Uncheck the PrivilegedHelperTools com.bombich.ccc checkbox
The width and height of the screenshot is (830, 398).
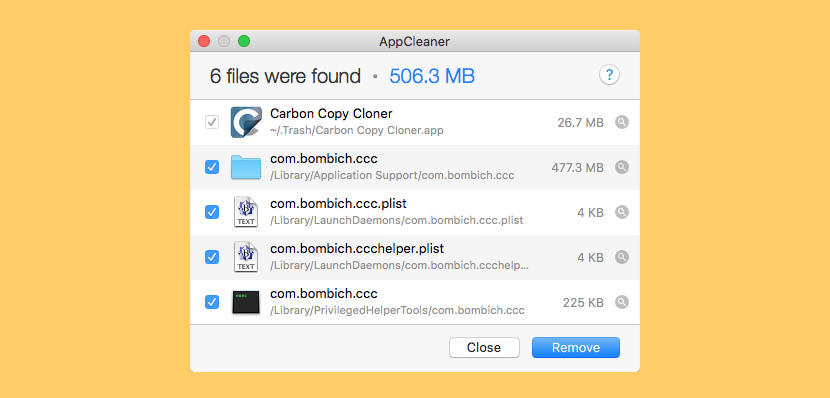[212, 302]
